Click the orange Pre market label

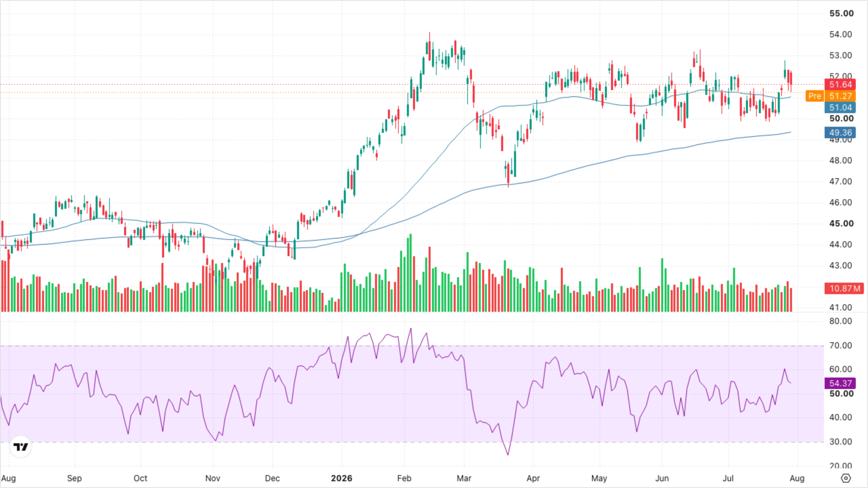(x=814, y=96)
